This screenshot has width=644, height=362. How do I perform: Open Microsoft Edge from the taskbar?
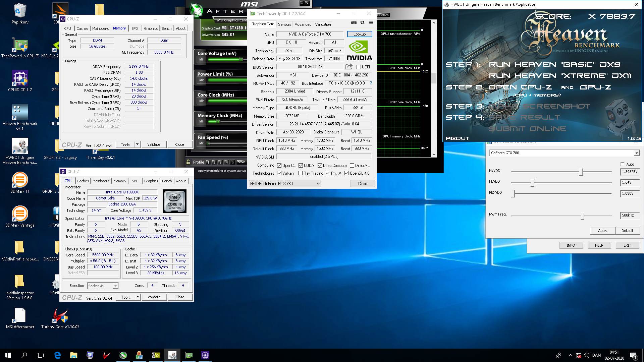click(57, 355)
